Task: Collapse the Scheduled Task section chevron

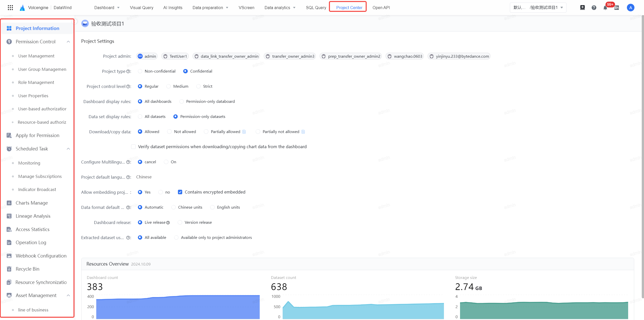Action: pos(68,149)
